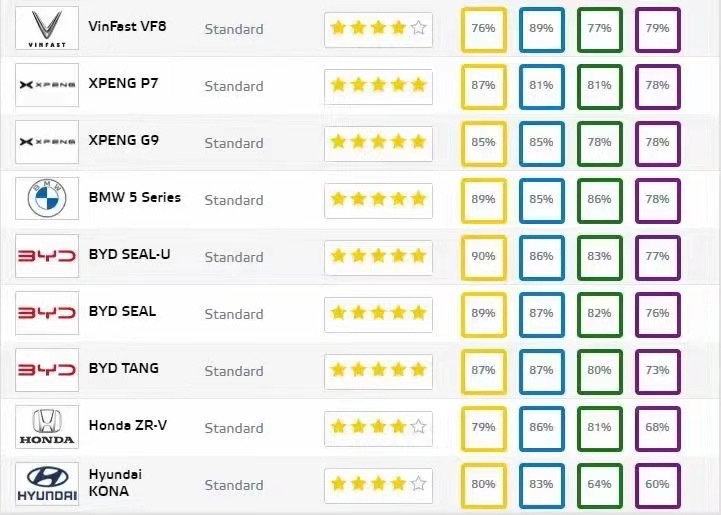Click the Hyundai logo icon
721x515 pixels.
pos(47,484)
